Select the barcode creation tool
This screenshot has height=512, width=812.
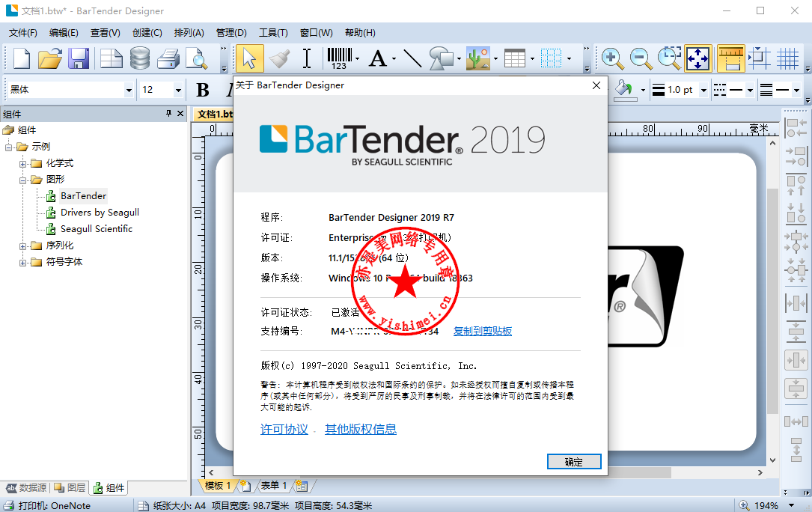pos(339,58)
